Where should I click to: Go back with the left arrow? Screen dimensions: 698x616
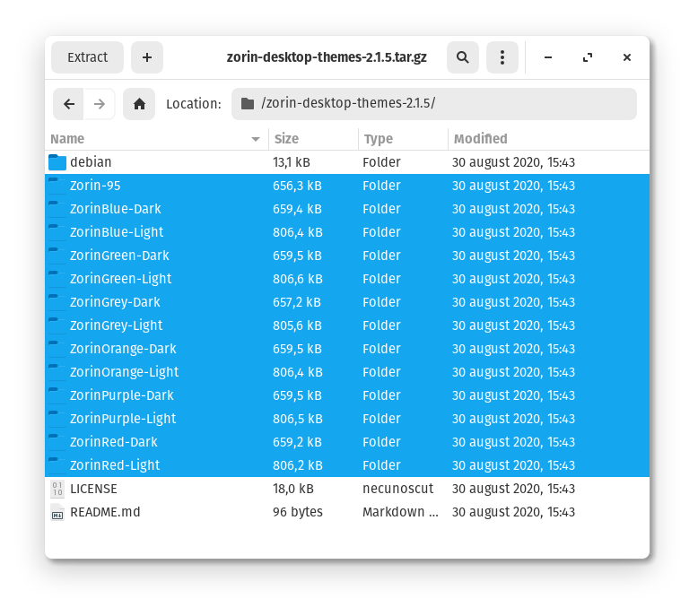[68, 104]
